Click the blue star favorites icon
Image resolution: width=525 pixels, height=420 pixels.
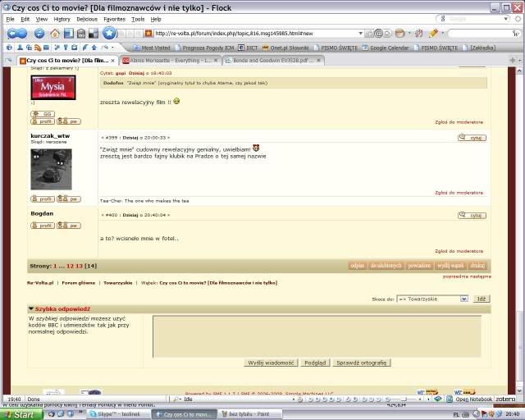[x=109, y=34]
